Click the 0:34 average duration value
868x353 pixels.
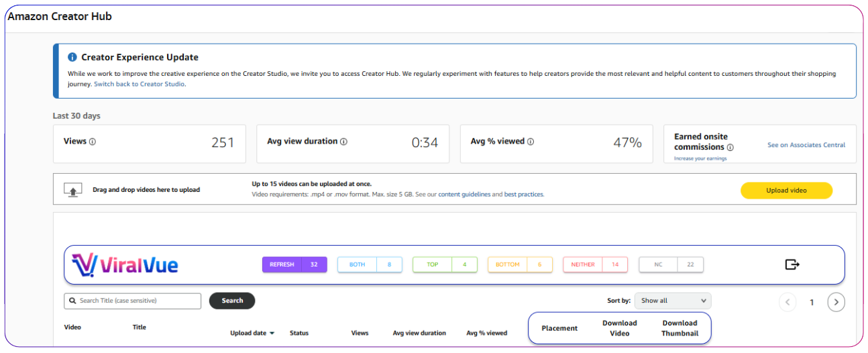[425, 142]
